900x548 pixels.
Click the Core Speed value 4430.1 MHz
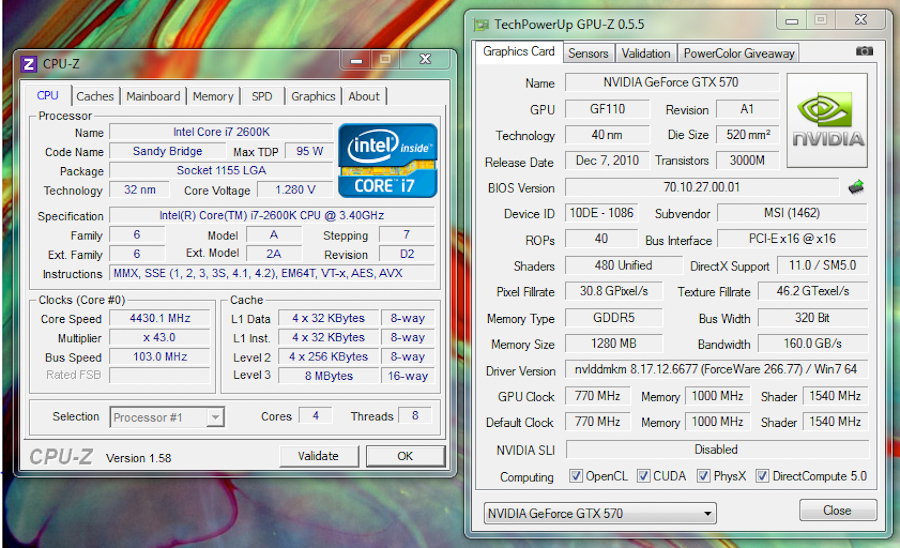coord(160,318)
